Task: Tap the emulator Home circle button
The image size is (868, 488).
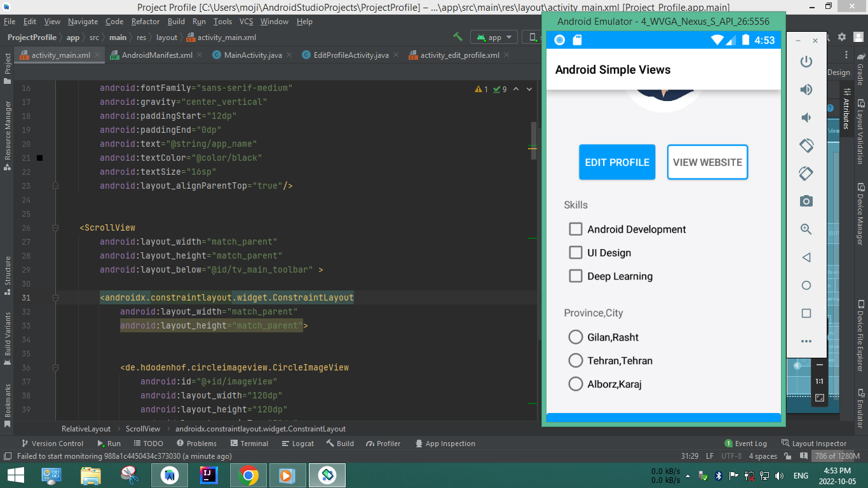Action: pos(806,285)
